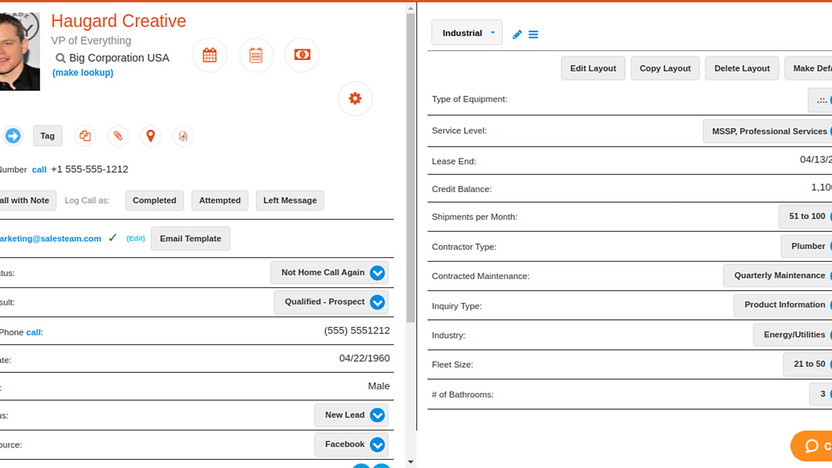Log call as Completed
This screenshot has height=468, width=832.
(x=154, y=200)
